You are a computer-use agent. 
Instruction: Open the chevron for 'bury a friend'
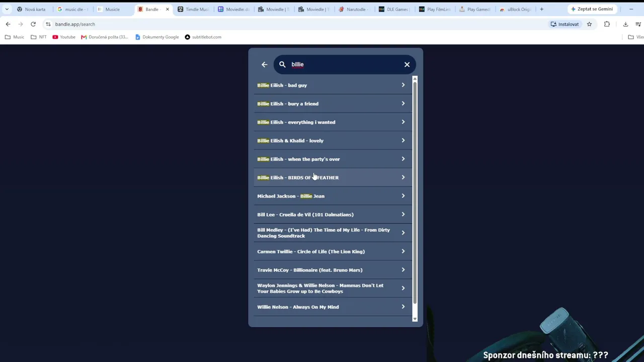[x=403, y=104]
